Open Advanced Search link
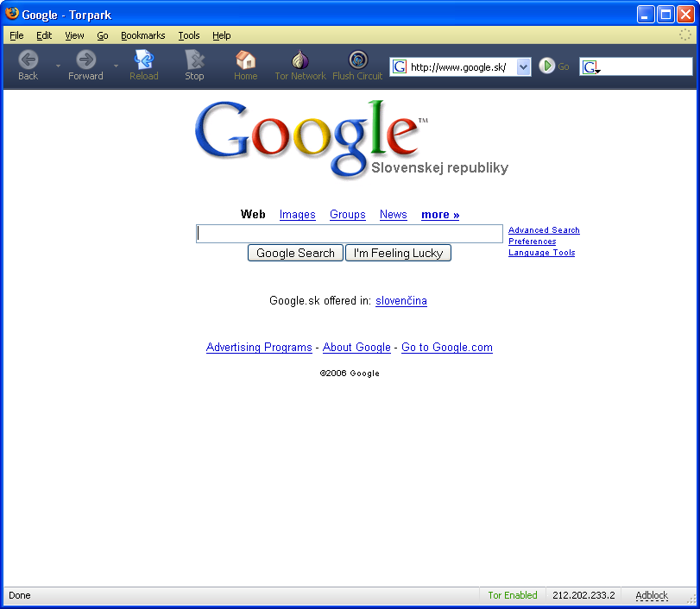The image size is (700, 609). click(544, 230)
